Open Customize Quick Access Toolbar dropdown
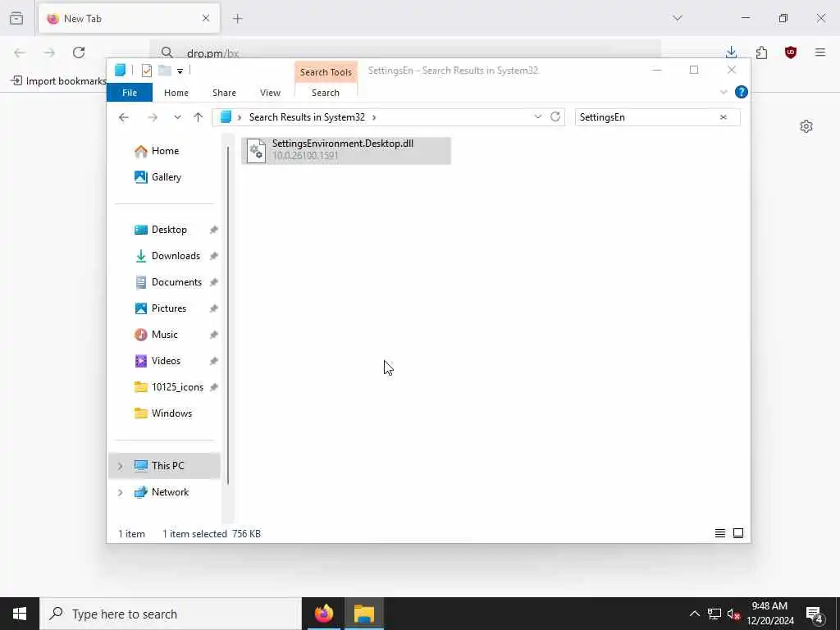 tap(180, 71)
